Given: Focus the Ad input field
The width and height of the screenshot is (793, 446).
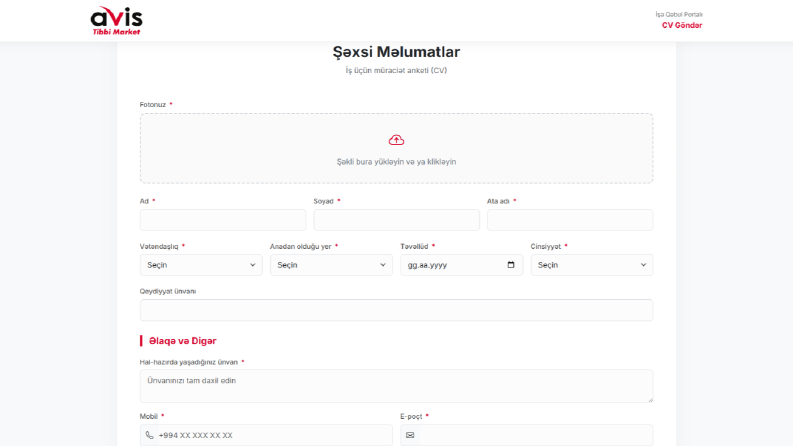Looking at the screenshot, I should 223,220.
